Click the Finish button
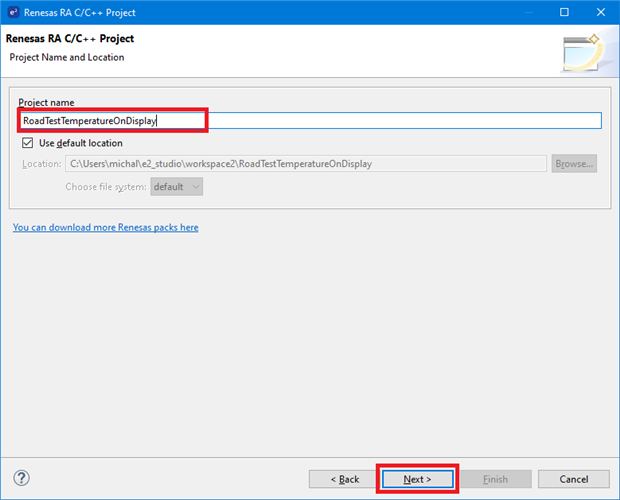 click(x=495, y=479)
